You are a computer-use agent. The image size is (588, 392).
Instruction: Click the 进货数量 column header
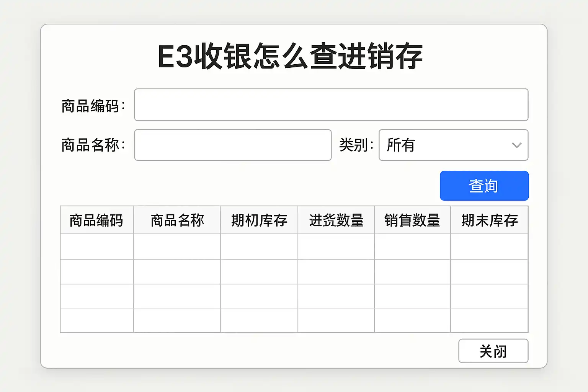click(336, 220)
